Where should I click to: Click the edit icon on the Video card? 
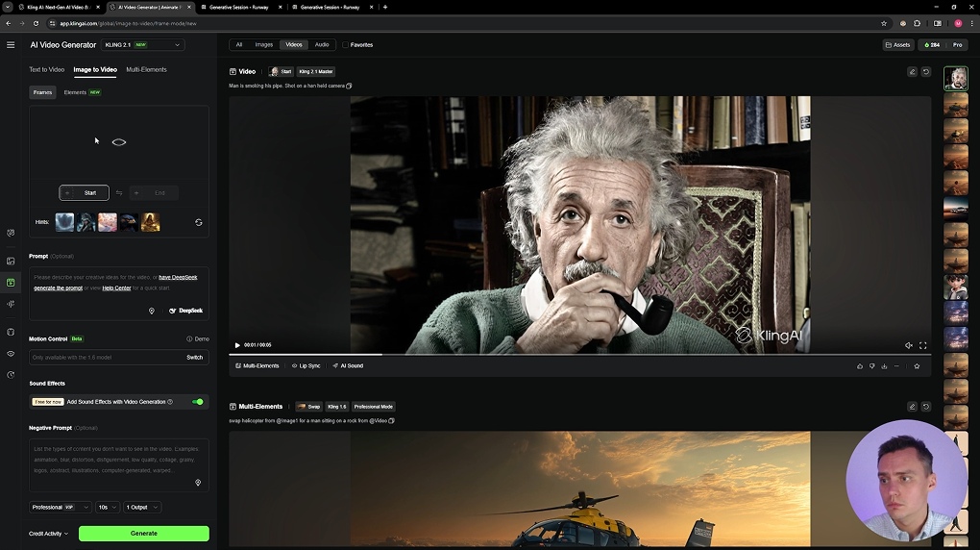[912, 72]
